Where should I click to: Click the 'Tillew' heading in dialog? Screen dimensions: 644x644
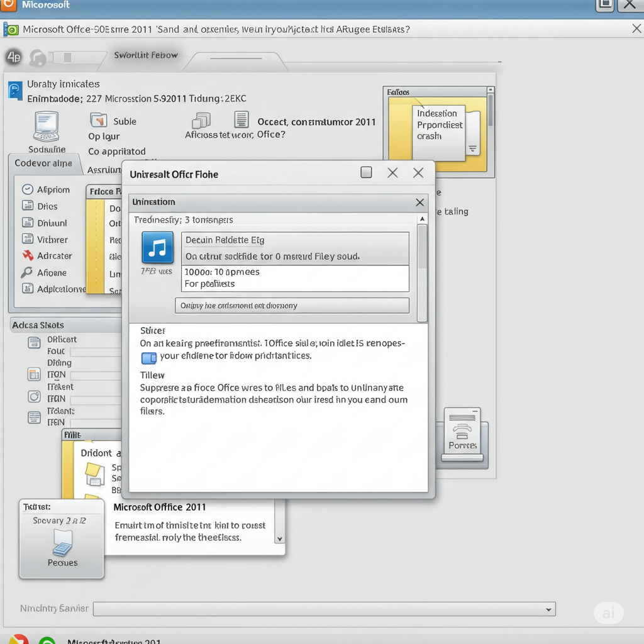[x=152, y=375]
